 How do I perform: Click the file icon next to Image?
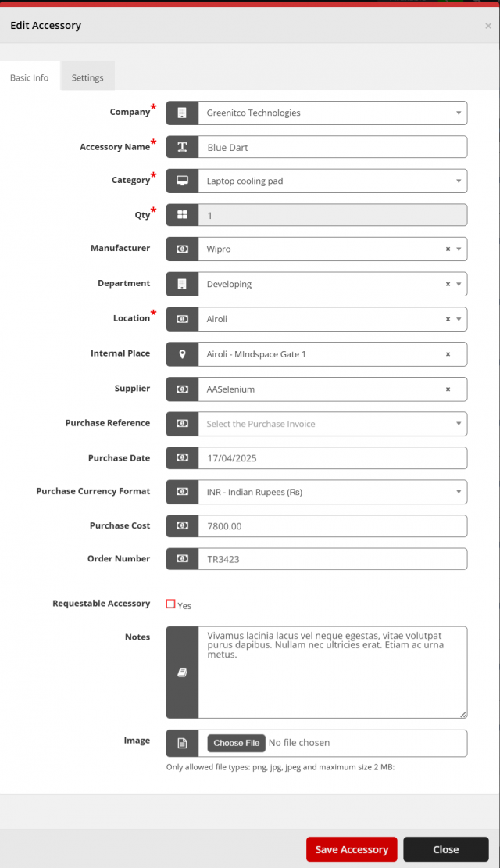(x=182, y=744)
